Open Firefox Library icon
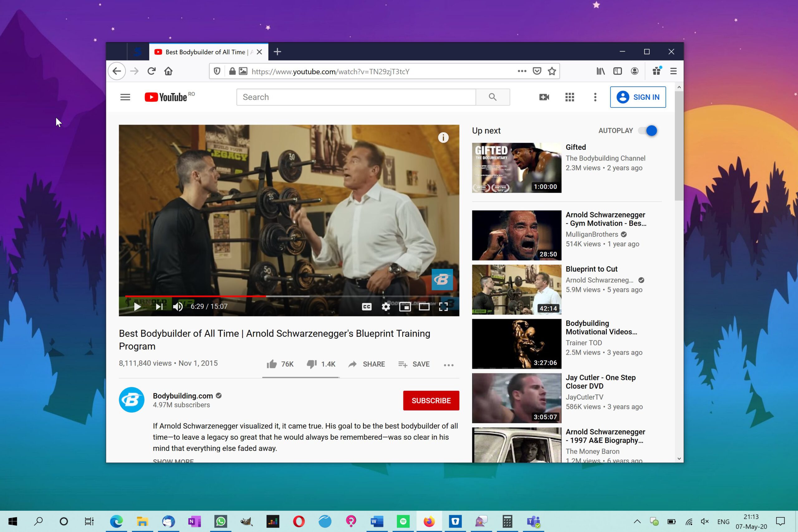 [x=601, y=71]
